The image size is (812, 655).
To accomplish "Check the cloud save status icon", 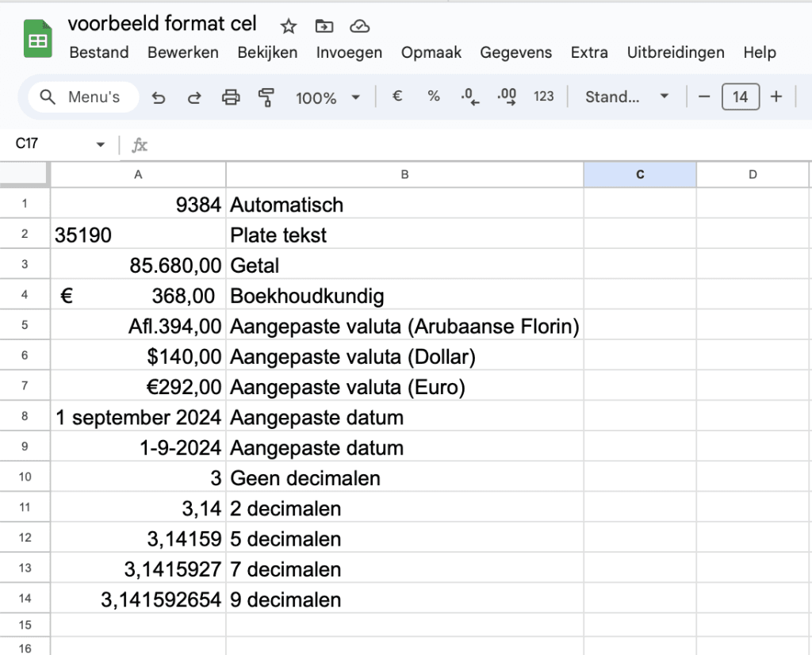I will [x=360, y=27].
